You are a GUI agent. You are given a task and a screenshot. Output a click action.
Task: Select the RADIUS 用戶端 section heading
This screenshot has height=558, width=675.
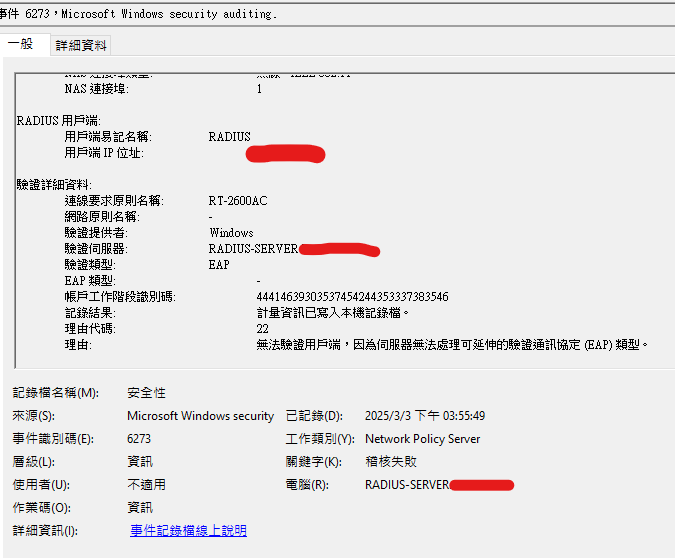click(59, 121)
